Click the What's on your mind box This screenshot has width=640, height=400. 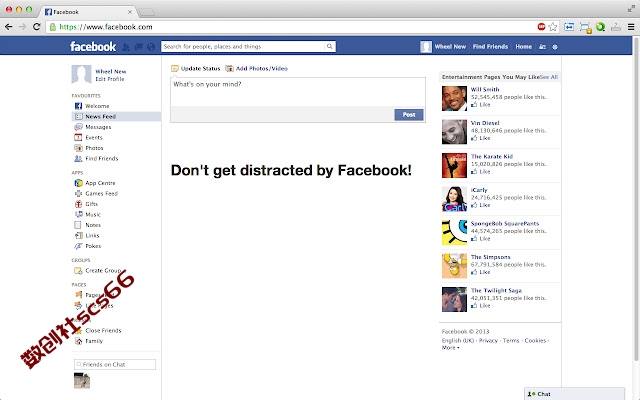[x=298, y=92]
